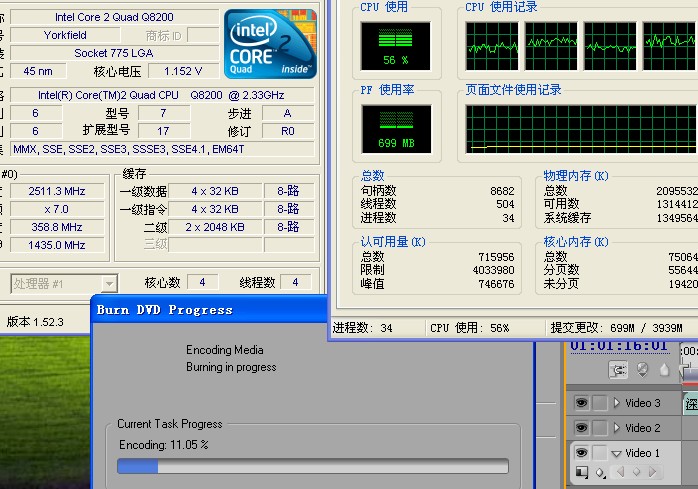This screenshot has height=489, width=698.
Task: Click the Burn DVD Progress title bar
Action: click(x=209, y=309)
